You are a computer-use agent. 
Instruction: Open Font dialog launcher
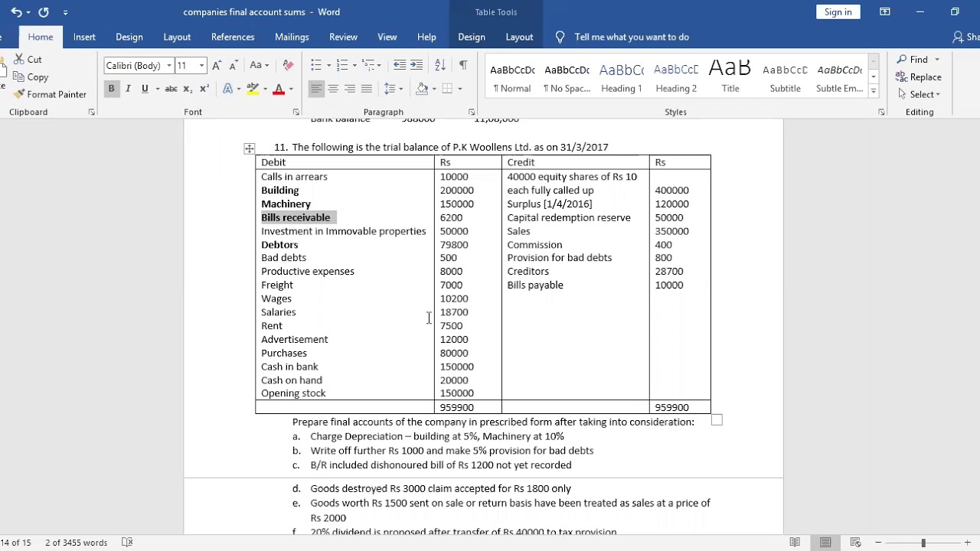(x=296, y=112)
